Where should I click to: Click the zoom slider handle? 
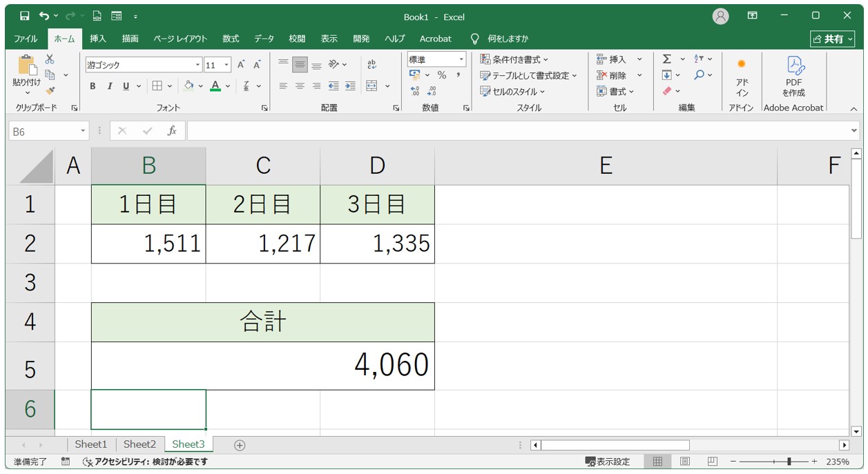(788, 462)
